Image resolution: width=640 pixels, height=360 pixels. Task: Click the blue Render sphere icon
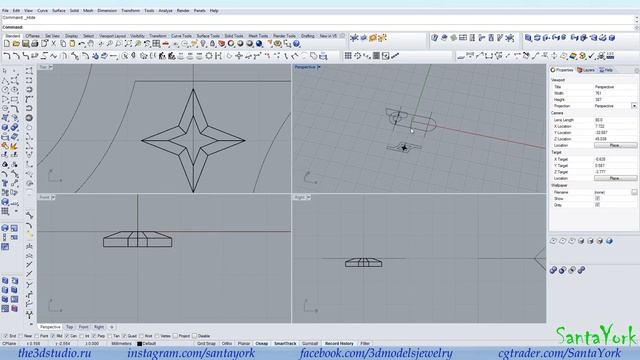pyautogui.click(x=259, y=44)
